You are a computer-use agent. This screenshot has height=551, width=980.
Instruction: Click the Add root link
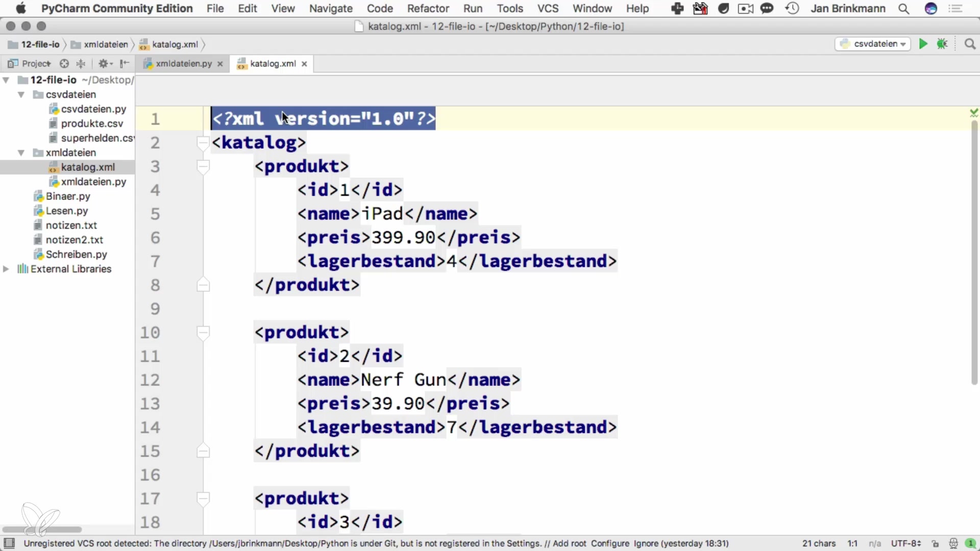coord(569,543)
